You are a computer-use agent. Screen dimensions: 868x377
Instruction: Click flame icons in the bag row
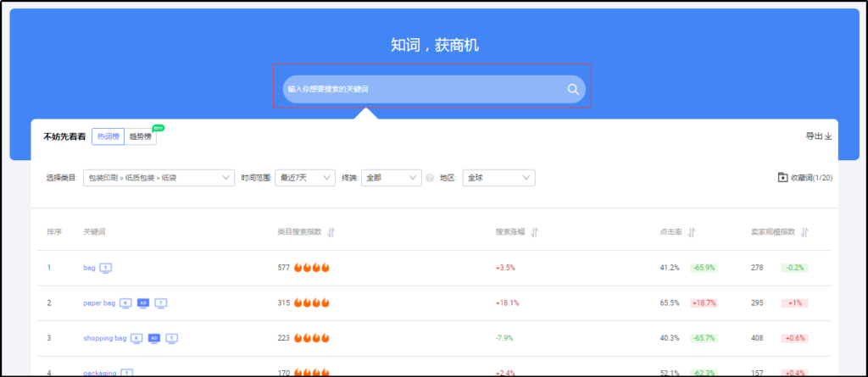tap(312, 268)
